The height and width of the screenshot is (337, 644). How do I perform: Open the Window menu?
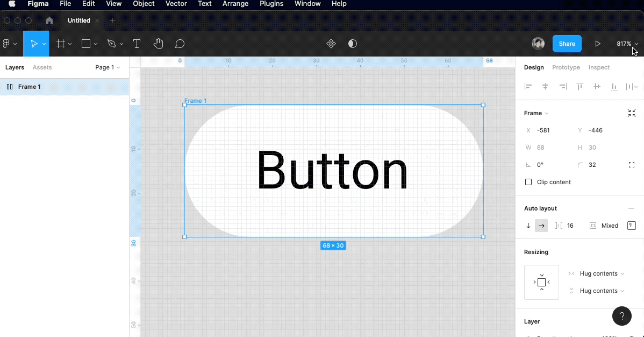307,4
